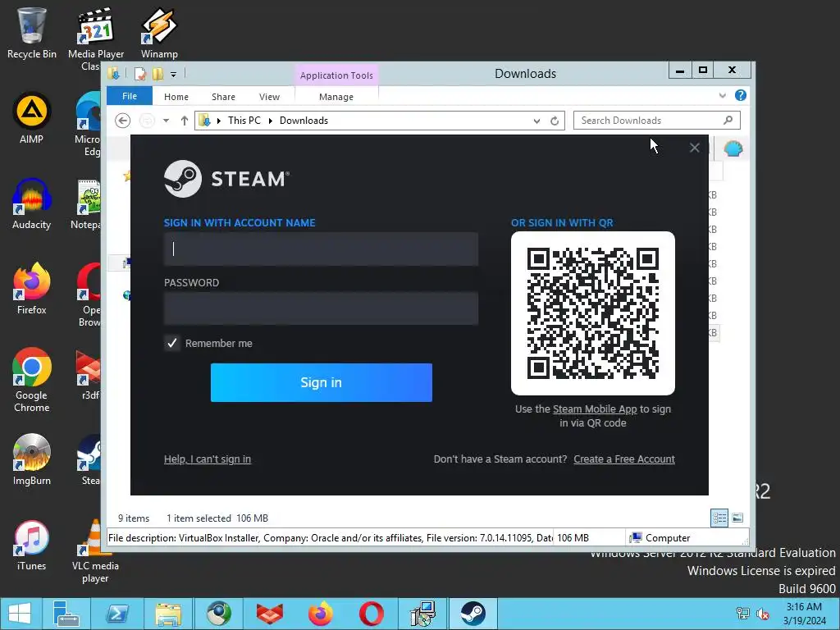Click the blue Sign in button
840x630 pixels.
(322, 382)
